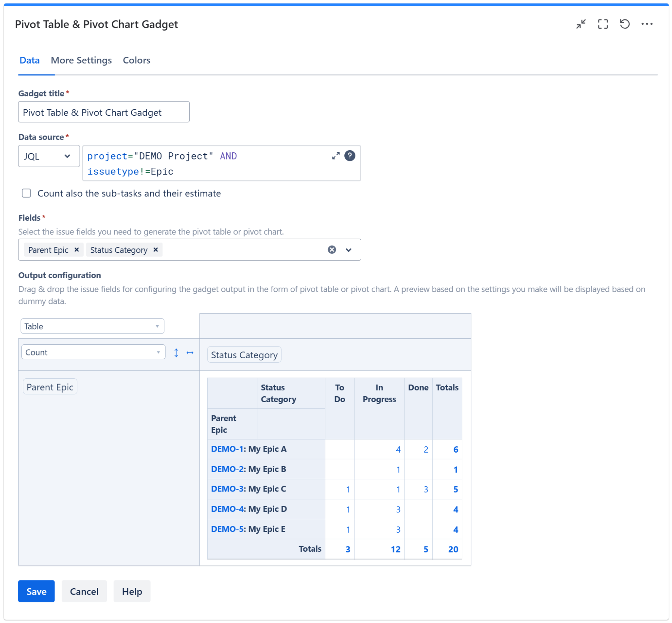672x623 pixels.
Task: Remove the Parent Epic field tag
Action: click(77, 249)
